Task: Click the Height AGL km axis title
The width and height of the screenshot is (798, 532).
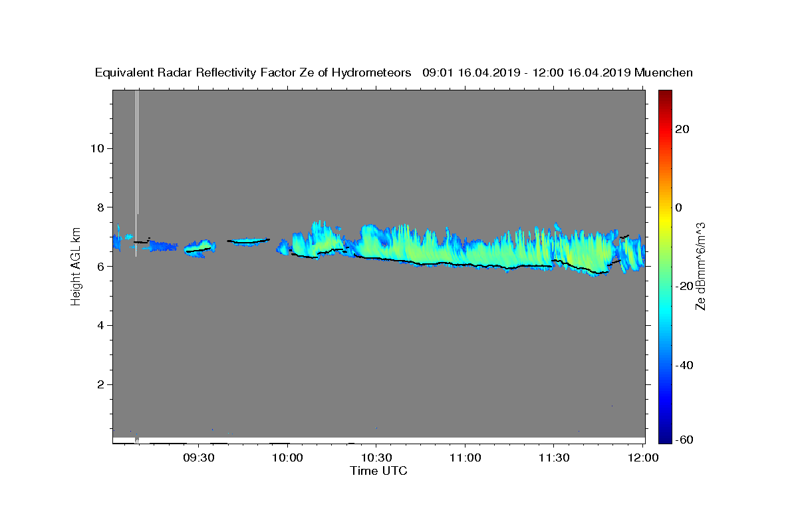Action: pos(76,265)
